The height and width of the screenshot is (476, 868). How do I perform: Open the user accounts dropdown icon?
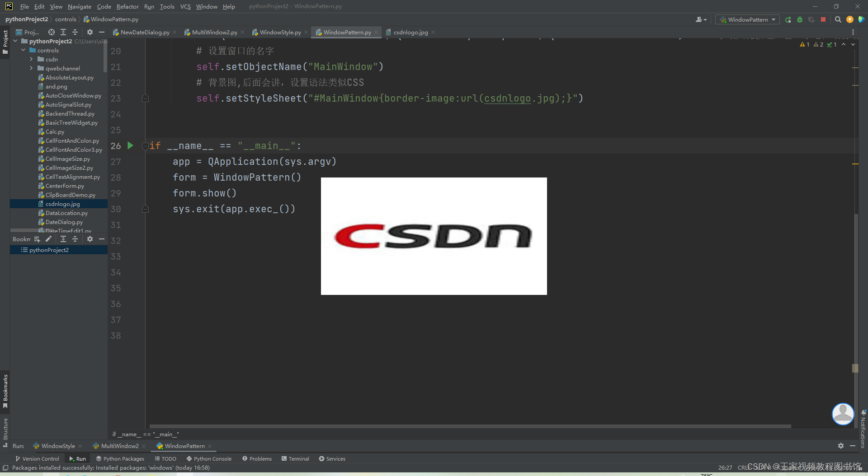pyautogui.click(x=701, y=19)
